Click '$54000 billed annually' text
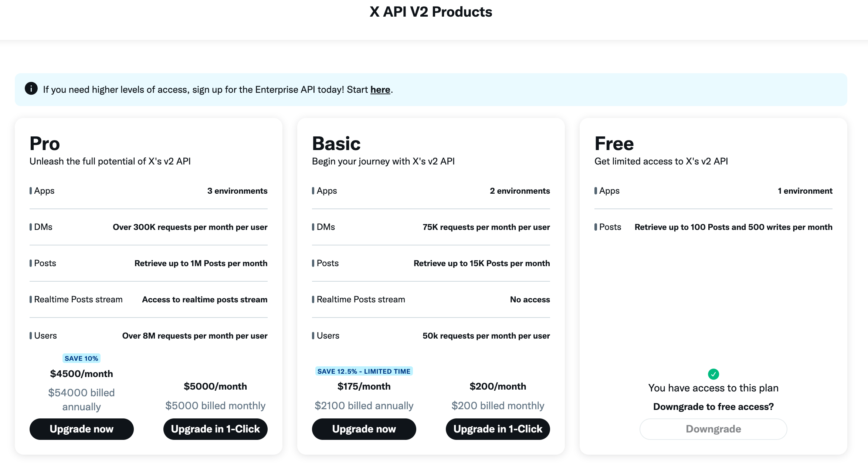The height and width of the screenshot is (465, 868). point(81,400)
